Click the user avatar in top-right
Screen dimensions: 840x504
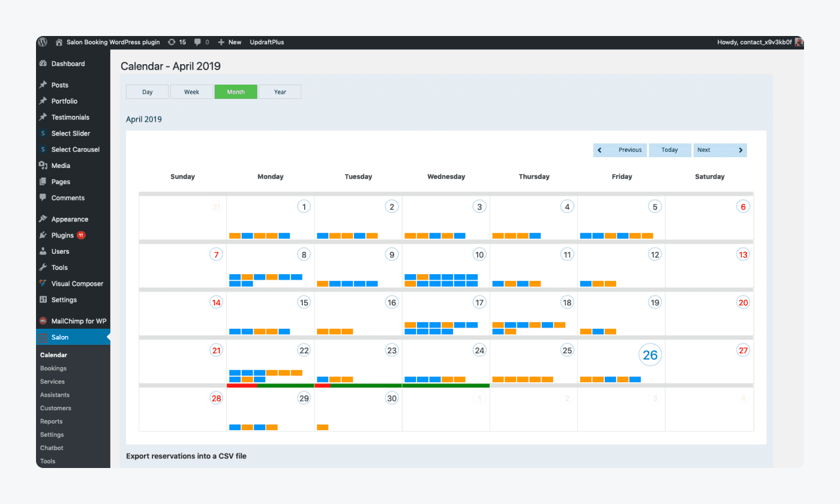[799, 42]
